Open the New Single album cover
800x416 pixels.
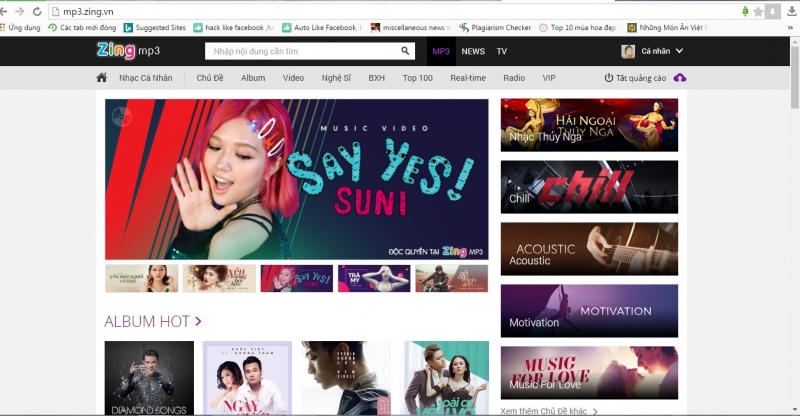pos(346,378)
